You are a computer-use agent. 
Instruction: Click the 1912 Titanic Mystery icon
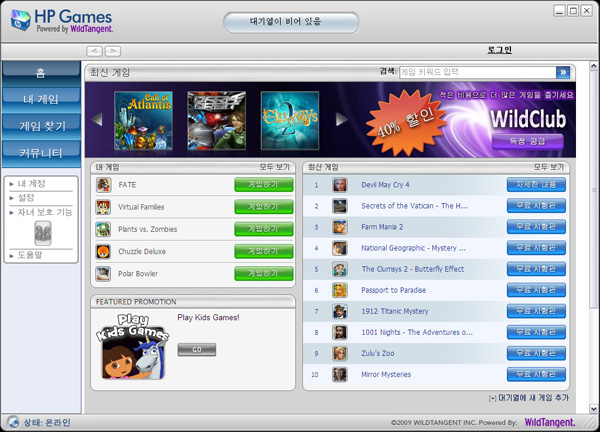pyautogui.click(x=339, y=311)
